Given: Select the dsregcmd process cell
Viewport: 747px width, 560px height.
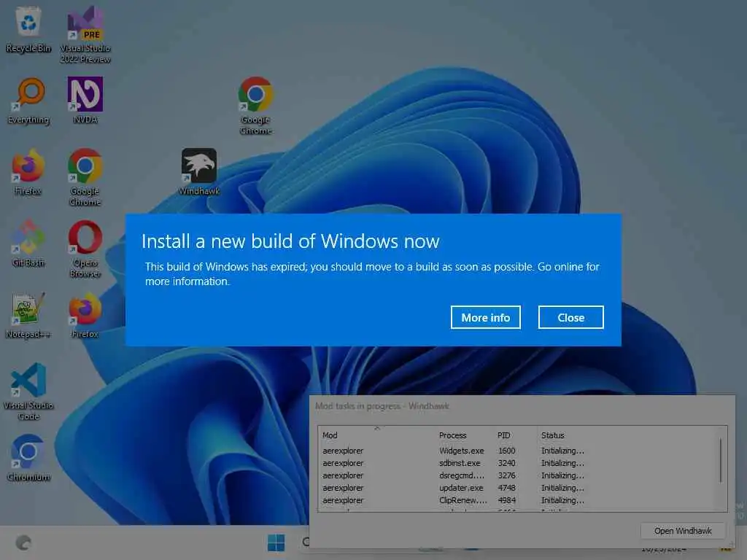Looking at the screenshot, I should [462, 475].
